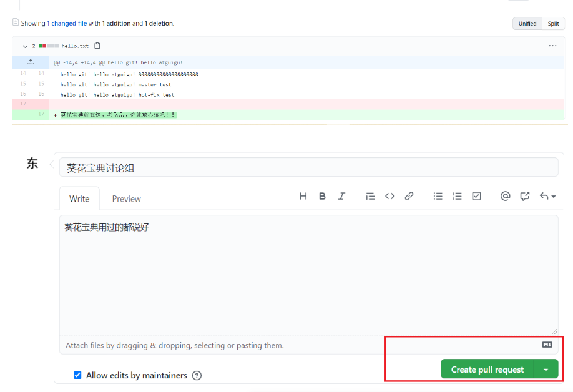Click the user avatar 东
573x392 pixels.
(x=32, y=163)
